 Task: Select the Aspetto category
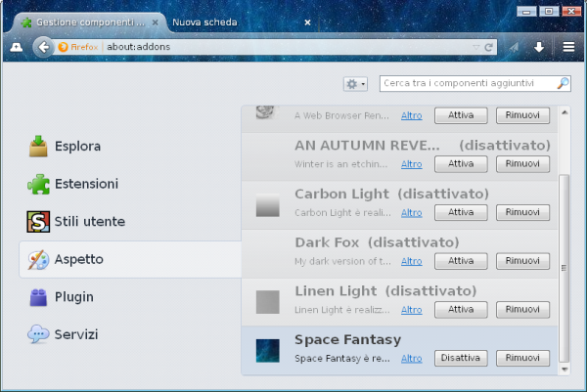tap(130, 259)
